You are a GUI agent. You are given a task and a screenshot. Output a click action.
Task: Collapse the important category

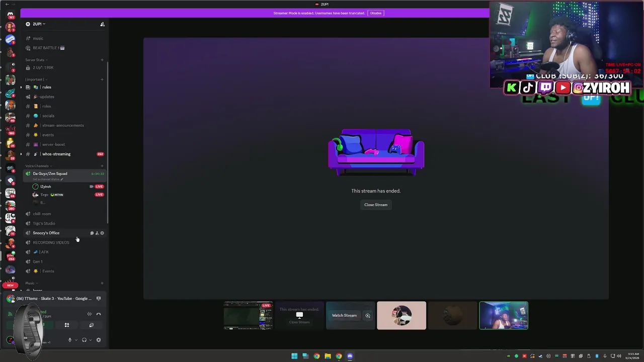[36, 79]
